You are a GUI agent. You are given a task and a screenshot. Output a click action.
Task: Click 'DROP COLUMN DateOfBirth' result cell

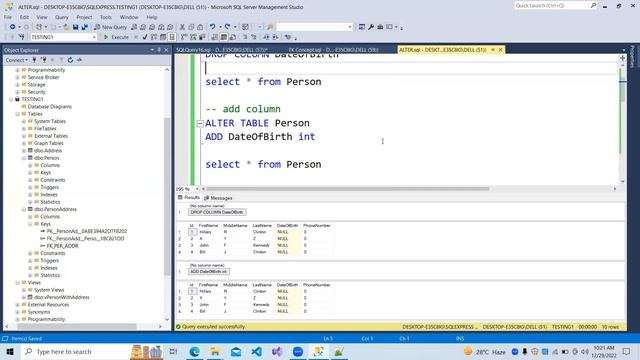(217, 212)
